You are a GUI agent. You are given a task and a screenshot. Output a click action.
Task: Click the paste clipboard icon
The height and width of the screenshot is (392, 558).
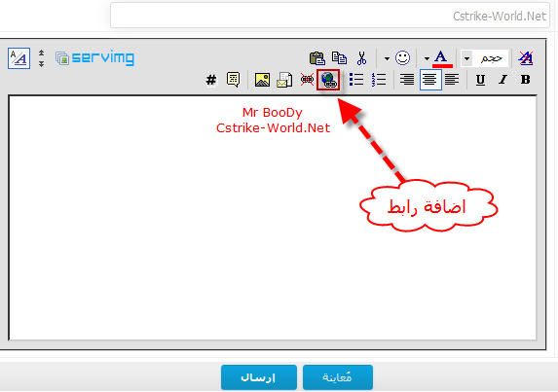pyautogui.click(x=317, y=58)
